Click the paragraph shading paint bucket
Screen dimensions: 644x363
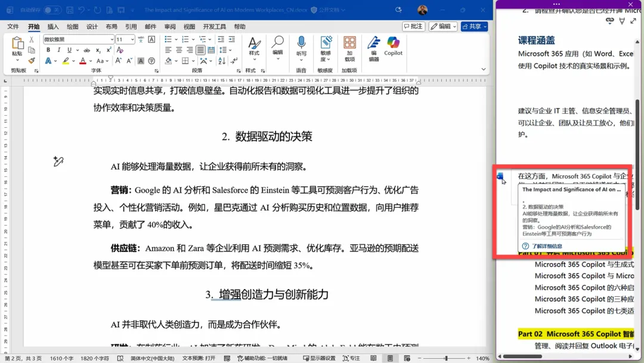(168, 61)
